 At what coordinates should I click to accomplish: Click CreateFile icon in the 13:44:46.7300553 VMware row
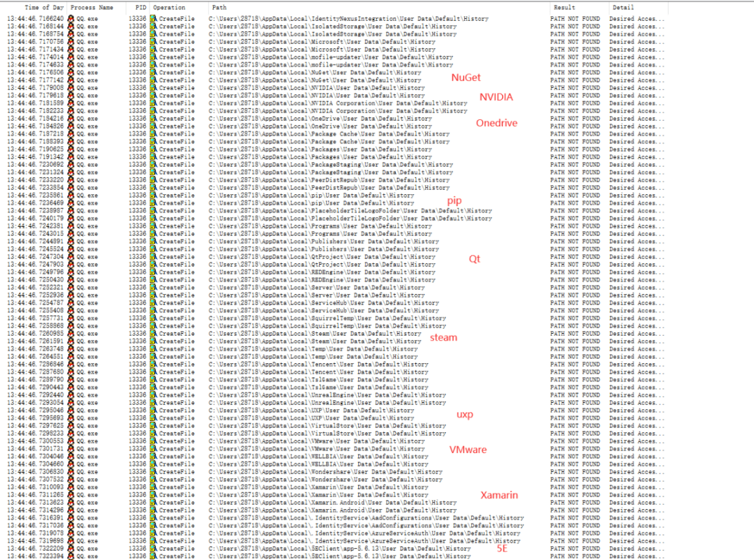click(154, 441)
